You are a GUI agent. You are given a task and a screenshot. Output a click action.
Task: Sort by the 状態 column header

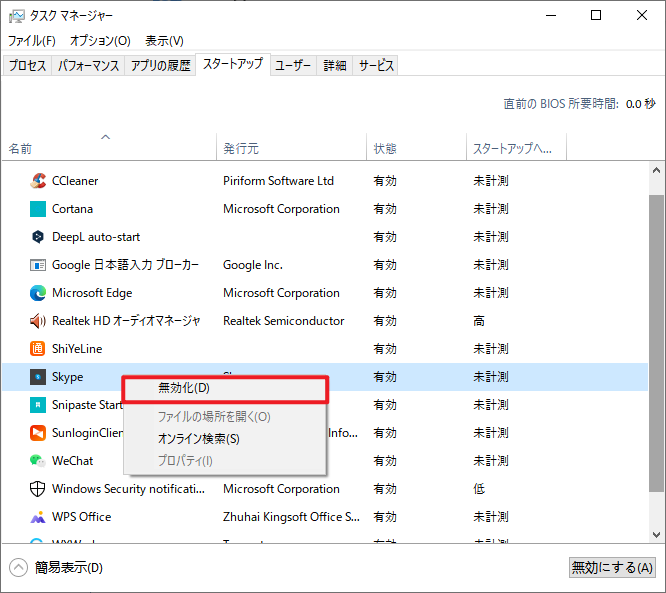click(417, 147)
